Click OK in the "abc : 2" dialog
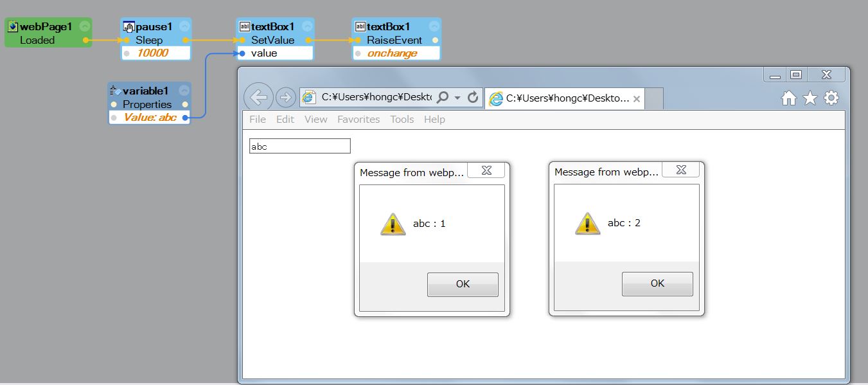Screen dimensions: 868x385 657,283
